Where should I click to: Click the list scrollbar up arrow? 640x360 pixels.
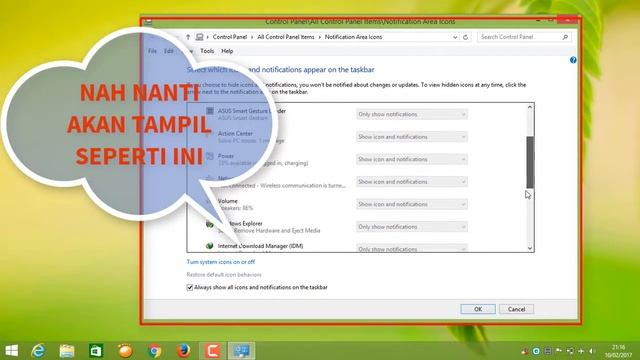[x=530, y=107]
